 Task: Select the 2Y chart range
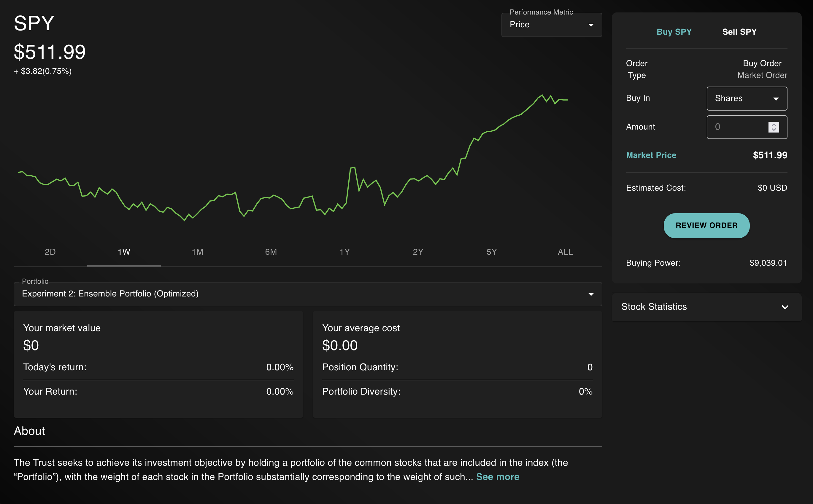418,252
